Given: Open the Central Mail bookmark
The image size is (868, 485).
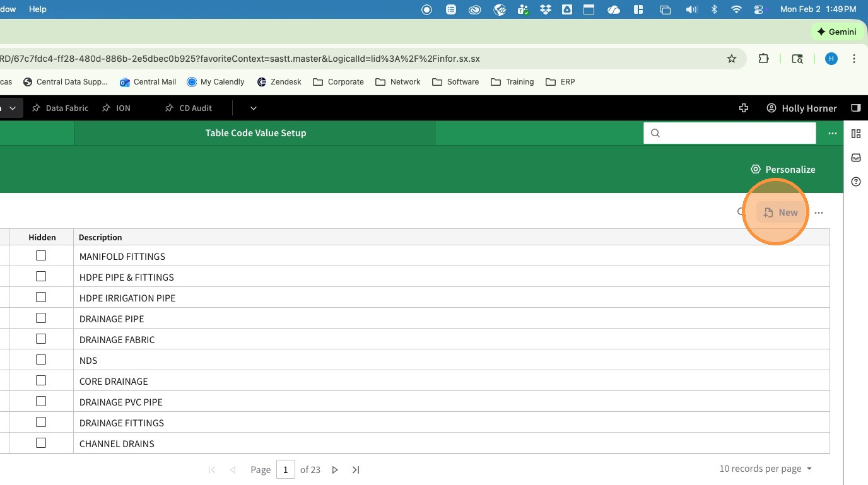Looking at the screenshot, I should click(x=148, y=82).
